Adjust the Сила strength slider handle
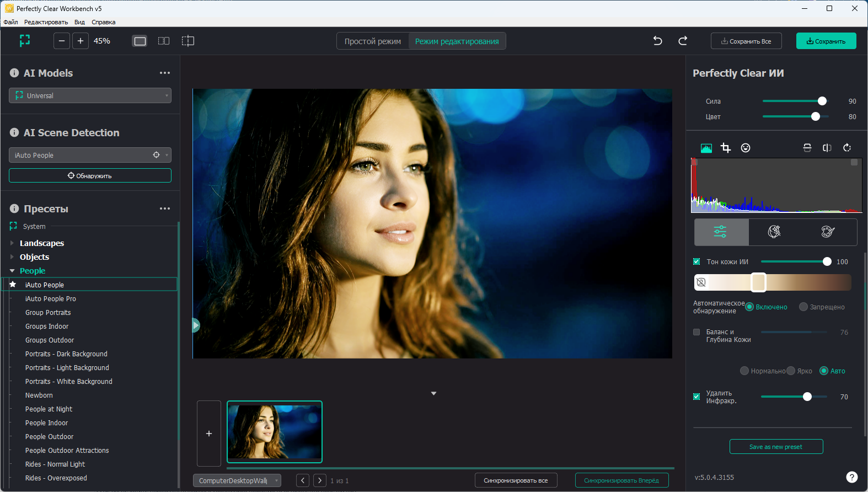Image resolution: width=868 pixels, height=492 pixels. point(822,101)
